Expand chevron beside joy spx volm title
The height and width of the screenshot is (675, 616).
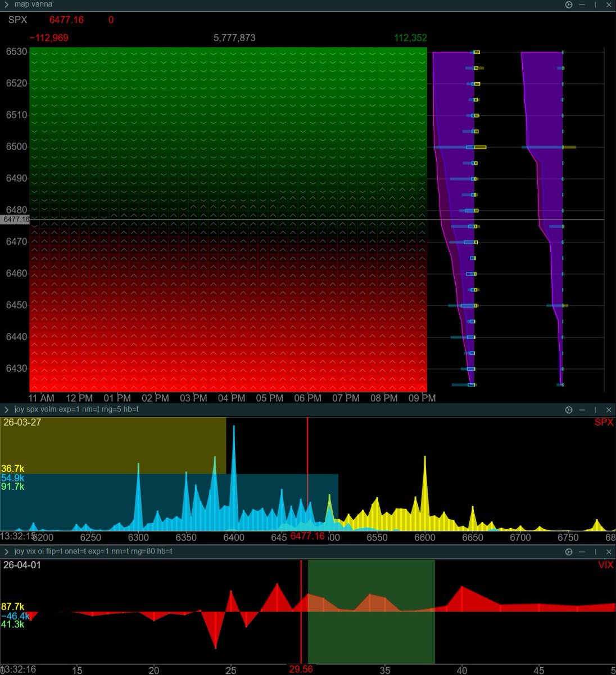7,409
